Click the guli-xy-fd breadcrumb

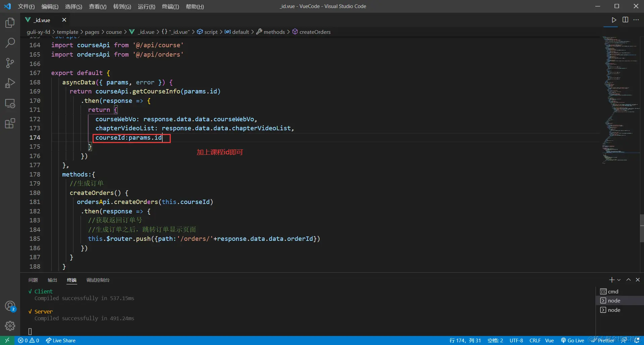[x=38, y=32]
